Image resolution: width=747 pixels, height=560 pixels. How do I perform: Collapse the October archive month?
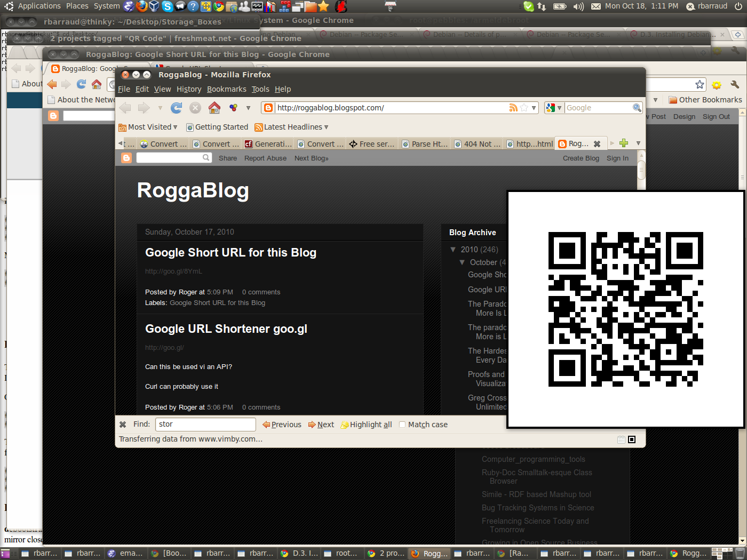pos(462,262)
